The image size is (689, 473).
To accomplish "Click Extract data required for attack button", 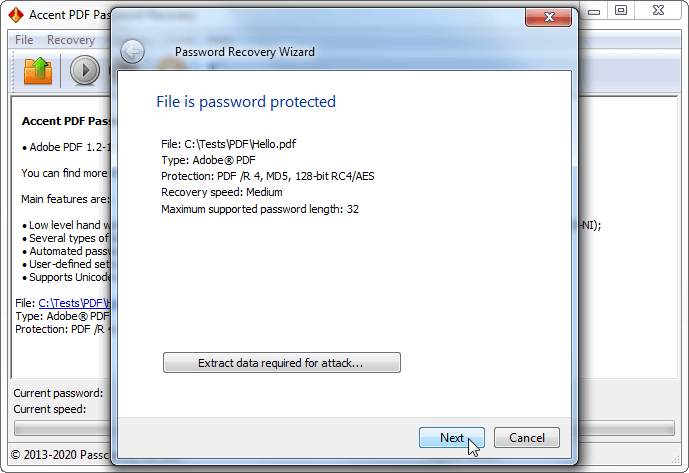I will (282, 363).
